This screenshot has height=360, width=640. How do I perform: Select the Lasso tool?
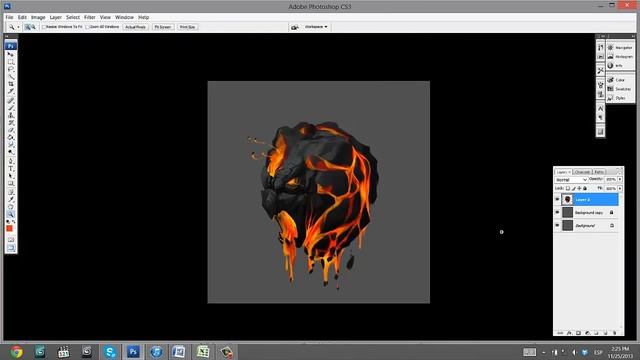(x=11, y=69)
